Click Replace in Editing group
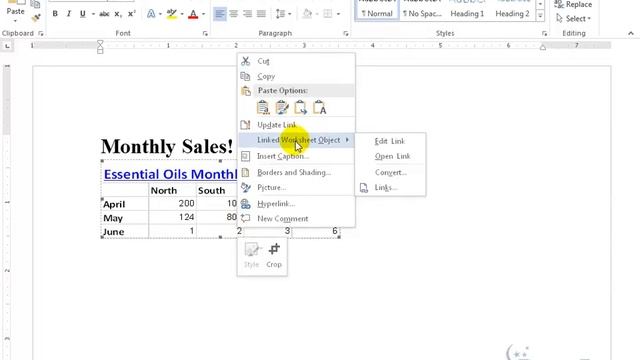The height and width of the screenshot is (360, 640). click(x=573, y=4)
